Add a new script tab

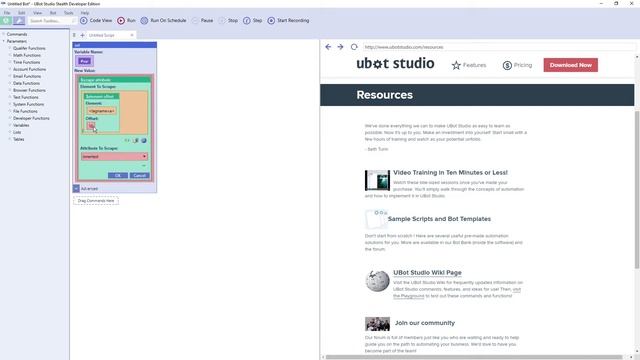(x=82, y=35)
